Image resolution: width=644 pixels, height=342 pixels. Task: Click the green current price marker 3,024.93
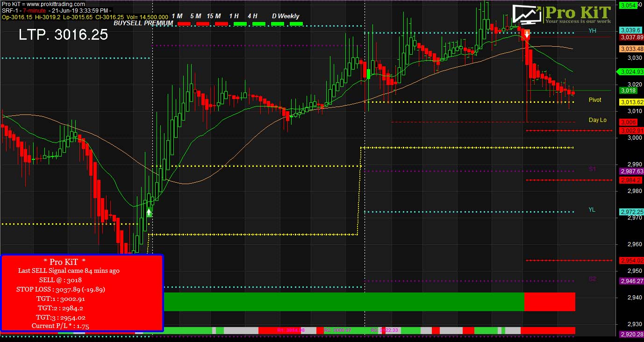point(631,72)
